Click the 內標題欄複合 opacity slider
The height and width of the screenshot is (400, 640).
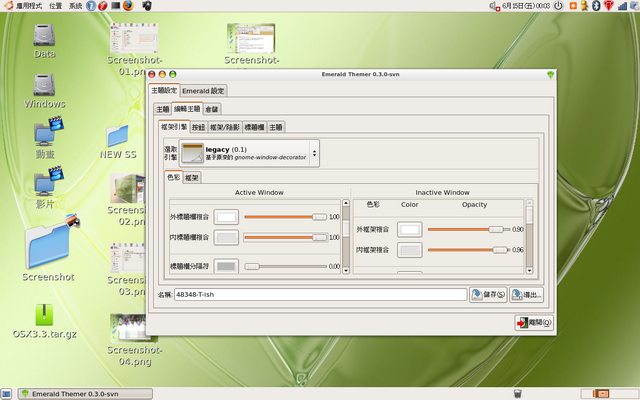(x=286, y=237)
